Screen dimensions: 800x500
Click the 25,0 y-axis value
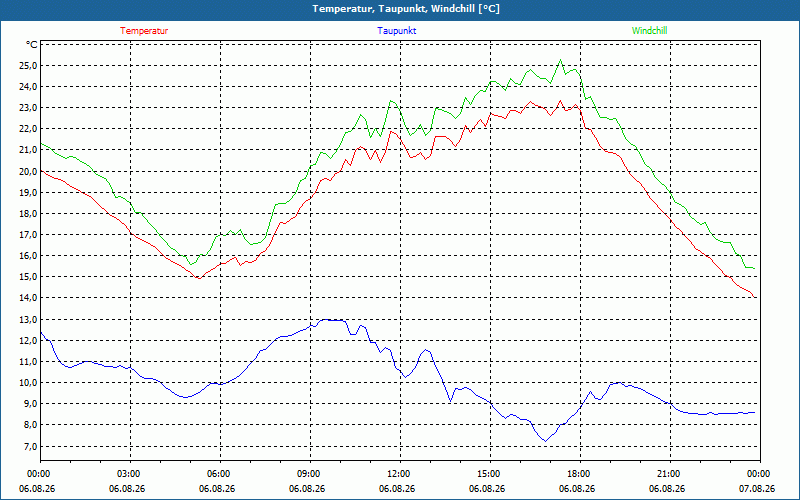29,66
